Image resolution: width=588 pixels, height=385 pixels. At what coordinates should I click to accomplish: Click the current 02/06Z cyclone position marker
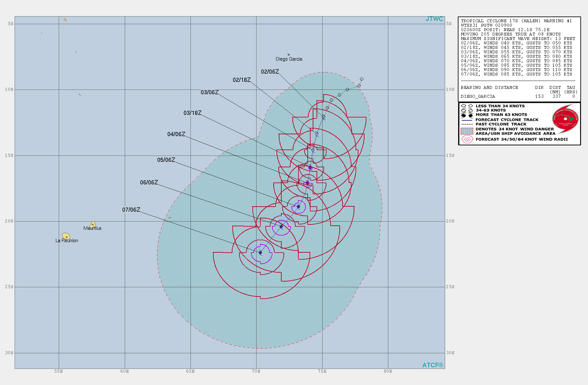[x=324, y=117]
